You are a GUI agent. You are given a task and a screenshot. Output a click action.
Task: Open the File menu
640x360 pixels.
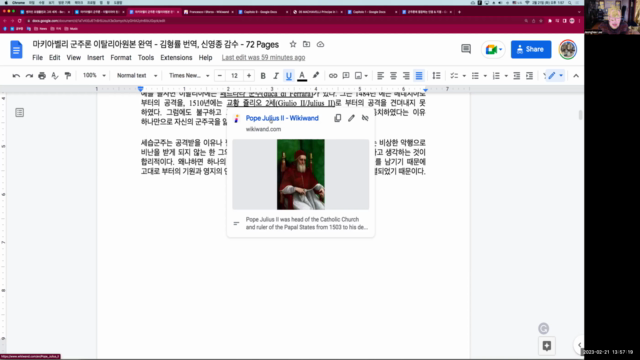38,58
